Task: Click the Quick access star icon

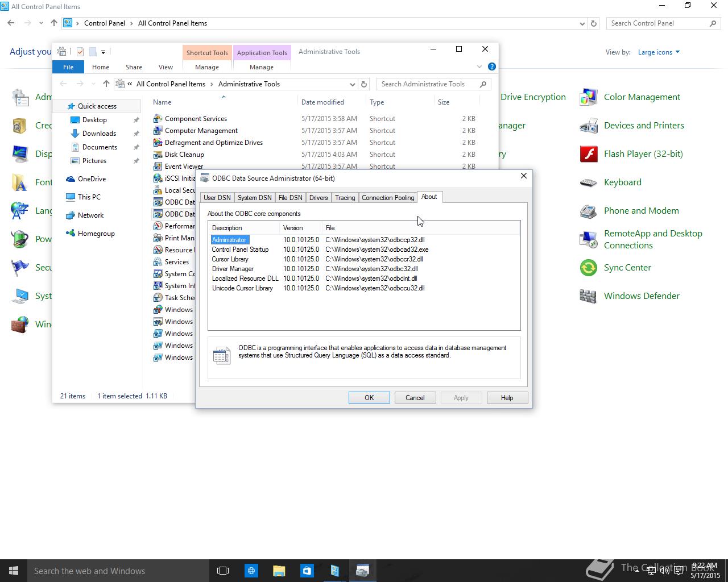Action: point(71,106)
